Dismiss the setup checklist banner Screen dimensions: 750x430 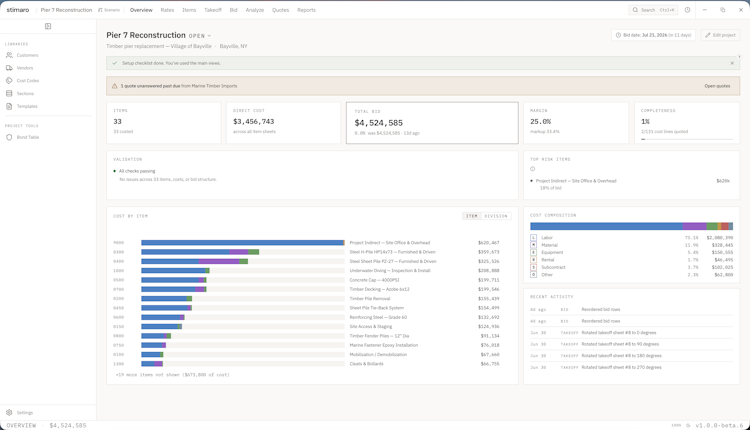(x=732, y=63)
